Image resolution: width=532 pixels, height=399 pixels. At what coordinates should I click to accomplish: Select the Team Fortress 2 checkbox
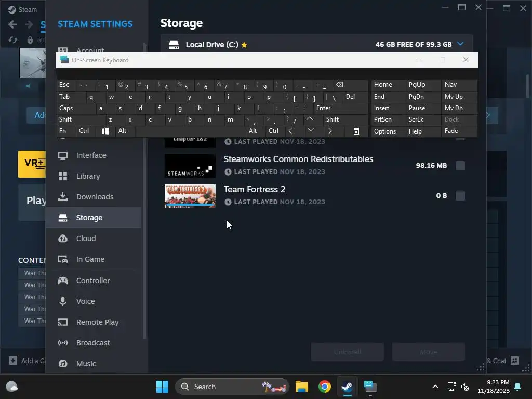tap(460, 196)
